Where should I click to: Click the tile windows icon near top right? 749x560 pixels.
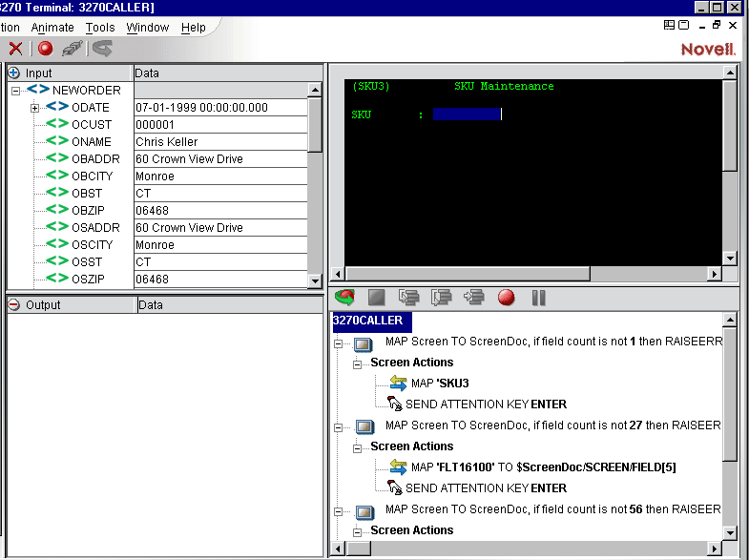pyautogui.click(x=669, y=25)
